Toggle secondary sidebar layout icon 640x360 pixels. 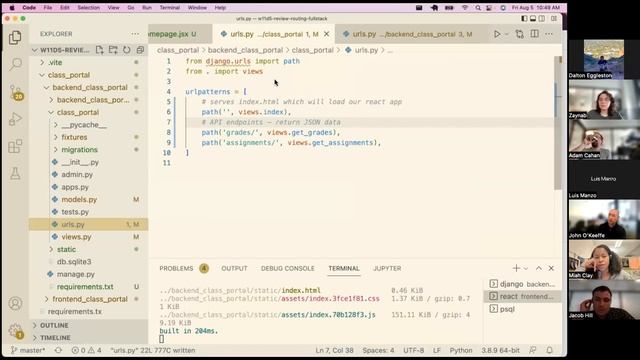click(x=542, y=18)
